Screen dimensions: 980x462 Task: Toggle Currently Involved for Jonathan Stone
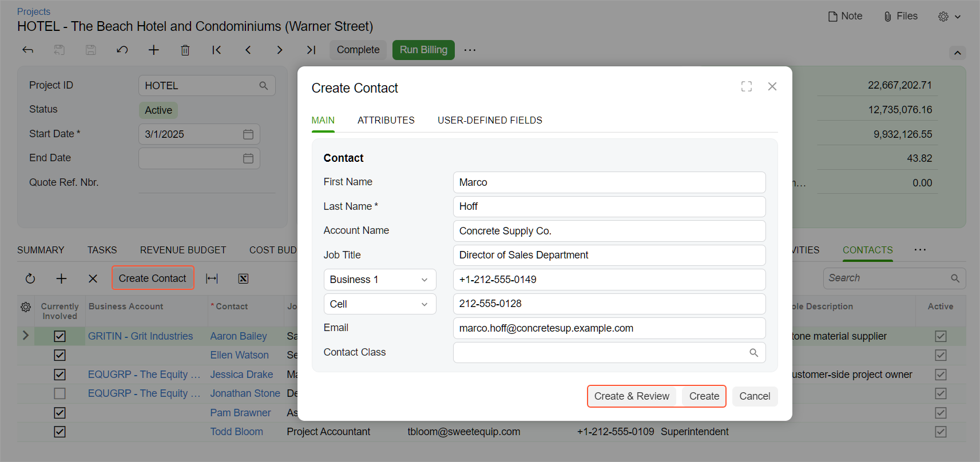[x=59, y=393]
